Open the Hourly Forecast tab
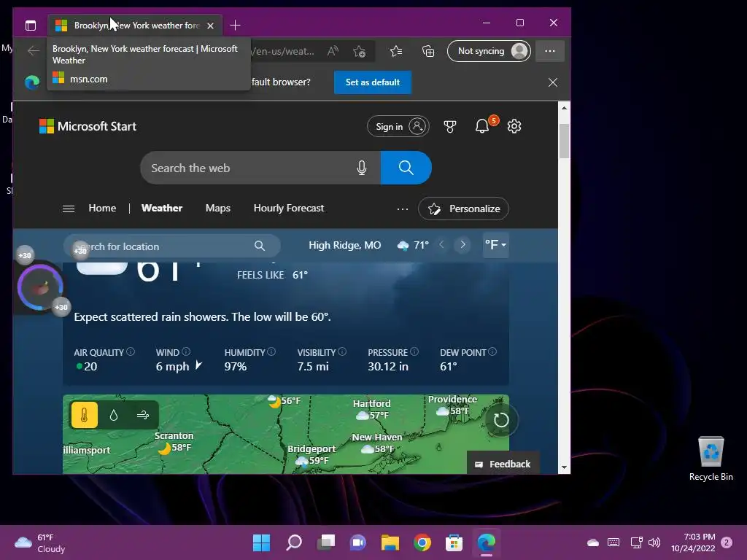Viewport: 747px width, 560px height. click(x=289, y=208)
